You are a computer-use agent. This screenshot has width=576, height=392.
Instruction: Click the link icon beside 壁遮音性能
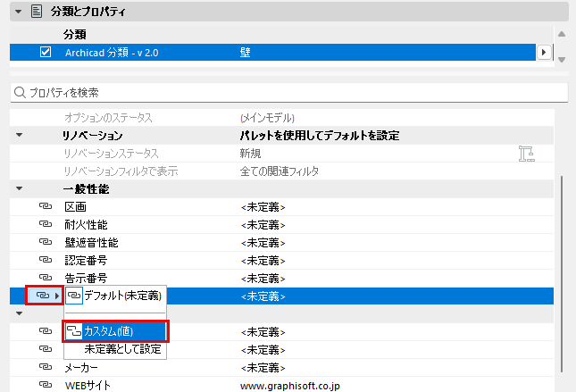click(x=46, y=242)
